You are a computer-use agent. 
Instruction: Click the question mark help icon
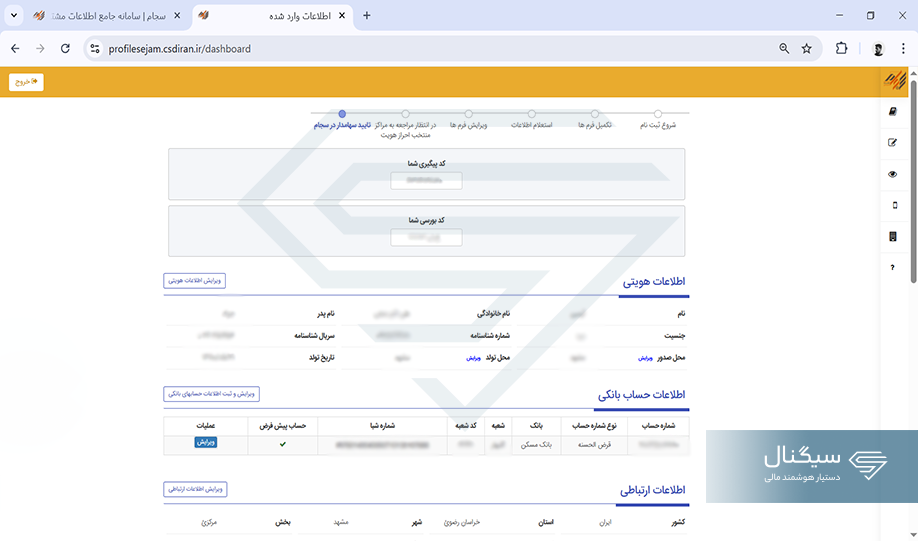tap(893, 268)
